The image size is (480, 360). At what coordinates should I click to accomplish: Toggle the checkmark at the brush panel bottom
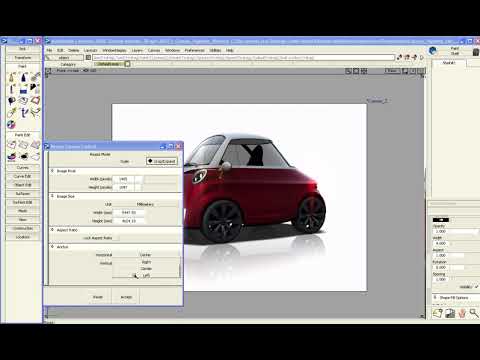(477, 286)
